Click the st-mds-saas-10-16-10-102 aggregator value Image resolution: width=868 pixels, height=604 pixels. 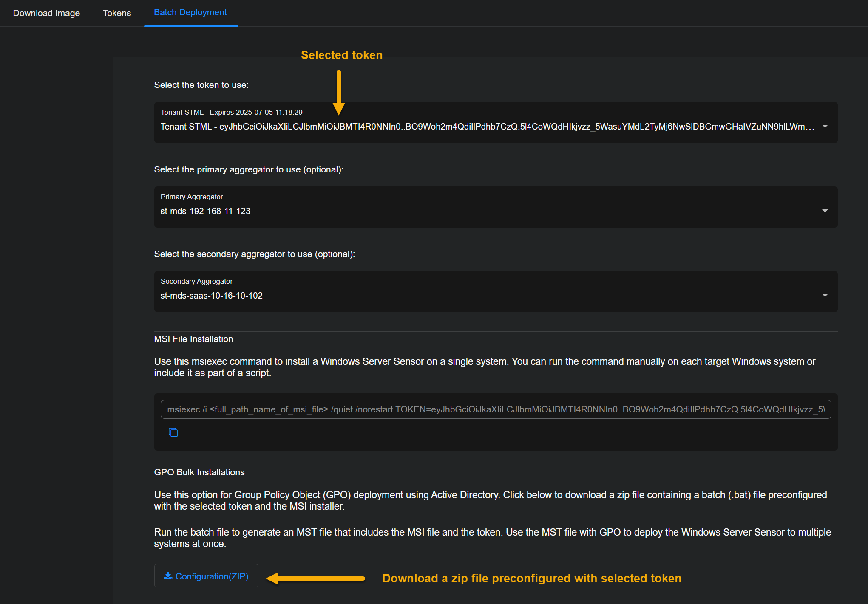(x=211, y=296)
